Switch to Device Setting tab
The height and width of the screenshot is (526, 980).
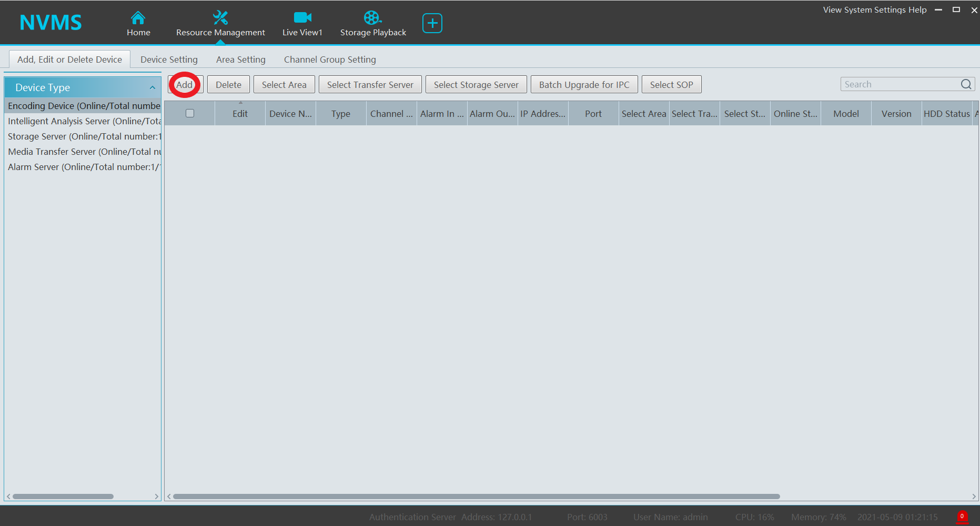[x=169, y=59]
